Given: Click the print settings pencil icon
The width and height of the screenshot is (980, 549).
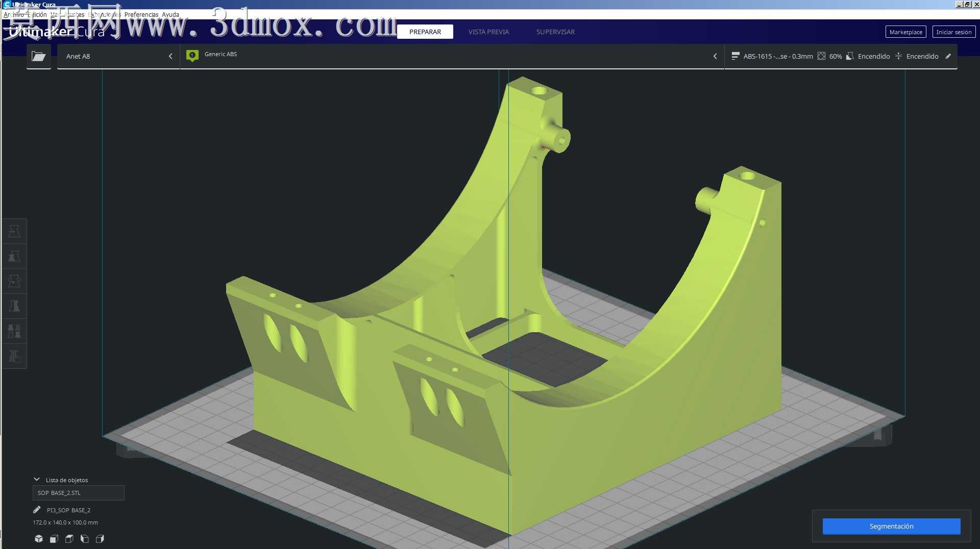Looking at the screenshot, I should (948, 56).
